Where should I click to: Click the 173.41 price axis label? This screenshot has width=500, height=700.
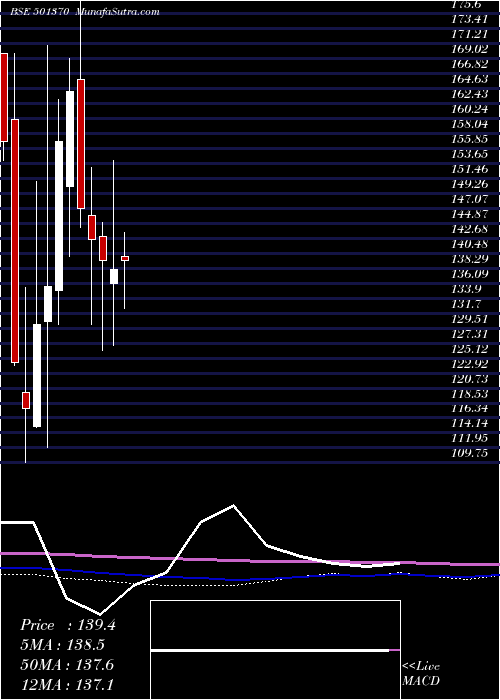(x=471, y=19)
